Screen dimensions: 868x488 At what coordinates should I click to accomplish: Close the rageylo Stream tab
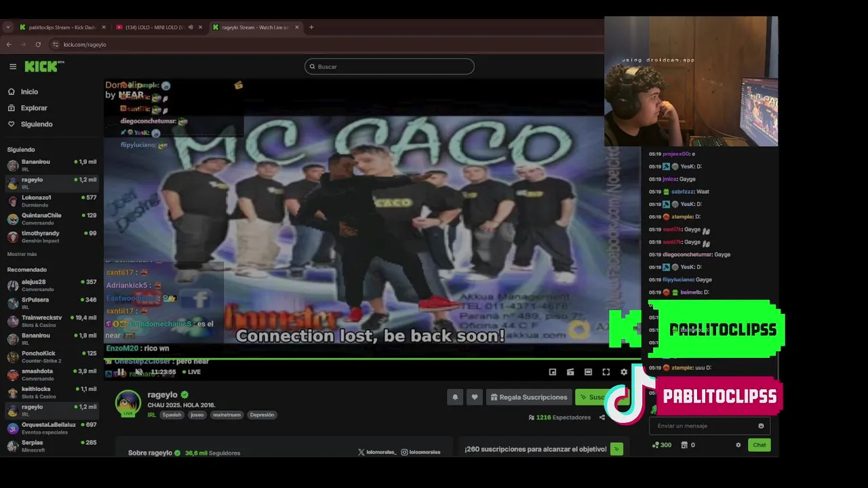[297, 27]
